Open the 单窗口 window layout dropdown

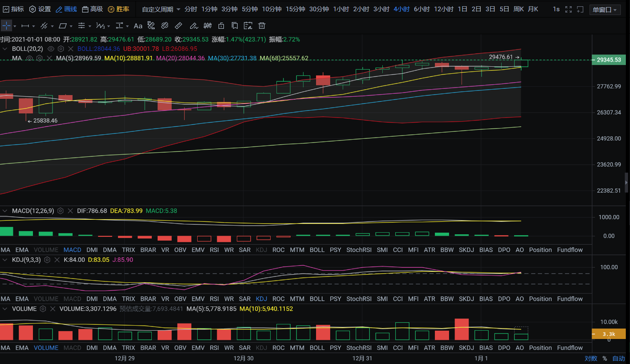605,10
